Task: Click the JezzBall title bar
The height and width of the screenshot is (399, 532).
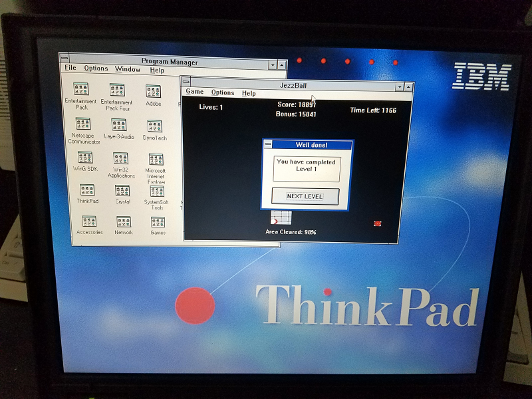Action: tap(293, 86)
